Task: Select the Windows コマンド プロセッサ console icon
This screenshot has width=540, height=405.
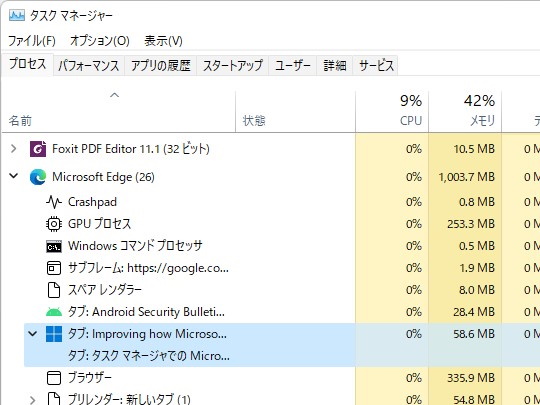Action: (54, 246)
